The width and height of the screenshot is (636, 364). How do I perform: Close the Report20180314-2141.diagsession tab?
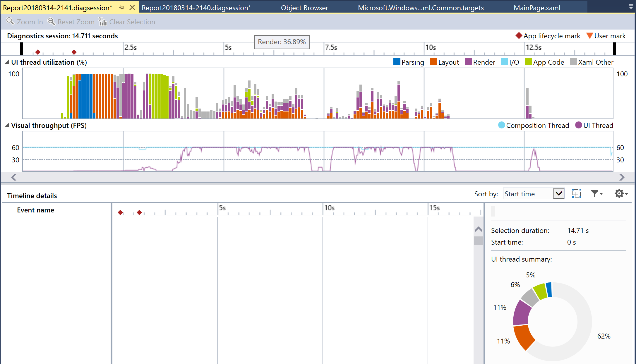click(x=132, y=7)
